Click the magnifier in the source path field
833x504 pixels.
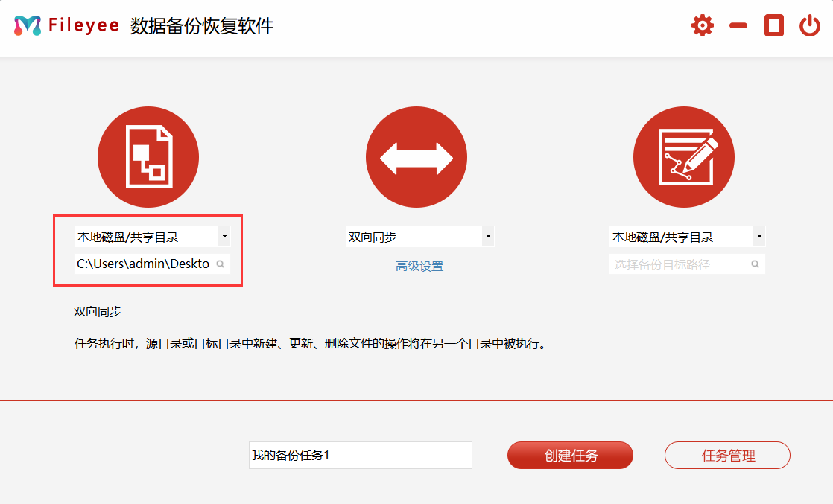pyautogui.click(x=221, y=264)
